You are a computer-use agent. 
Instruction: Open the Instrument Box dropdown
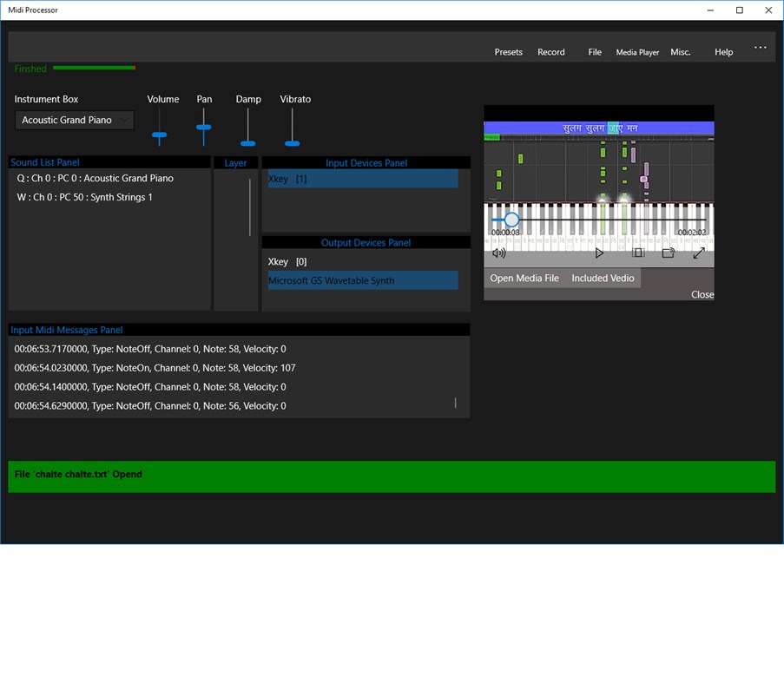(74, 119)
